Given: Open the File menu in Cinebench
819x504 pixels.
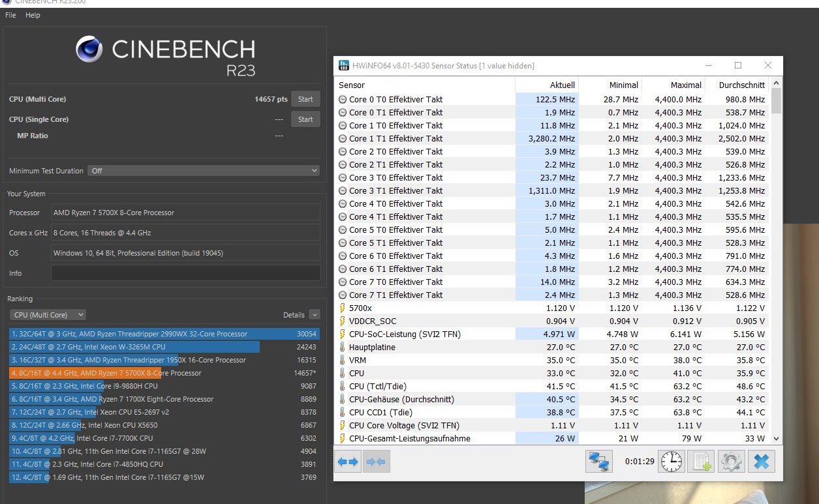Looking at the screenshot, I should click(x=10, y=15).
